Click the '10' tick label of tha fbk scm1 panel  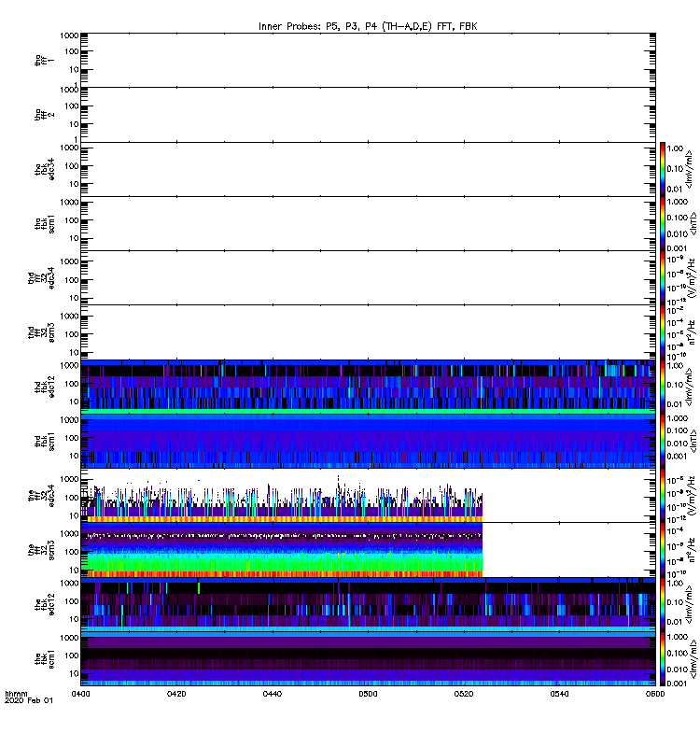(x=74, y=238)
